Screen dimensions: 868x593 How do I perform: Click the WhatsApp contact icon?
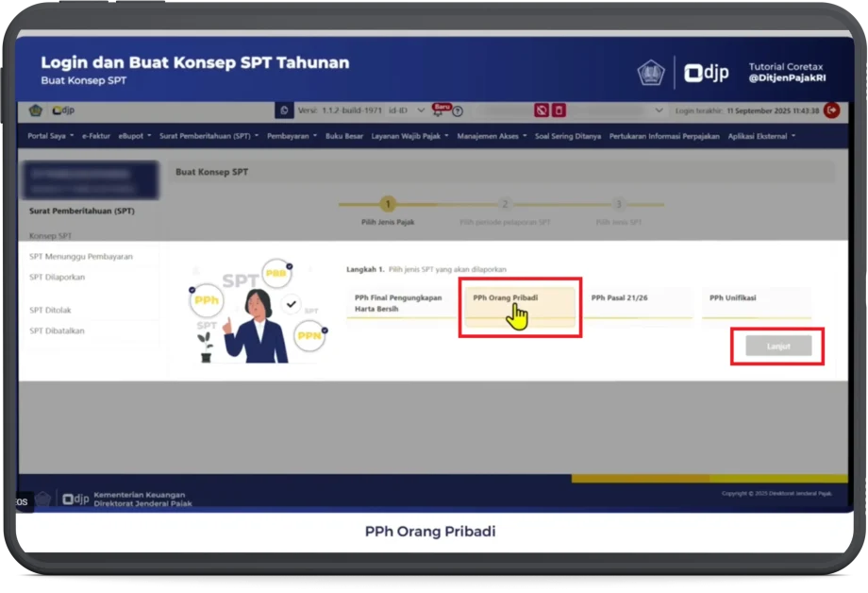coord(284,110)
